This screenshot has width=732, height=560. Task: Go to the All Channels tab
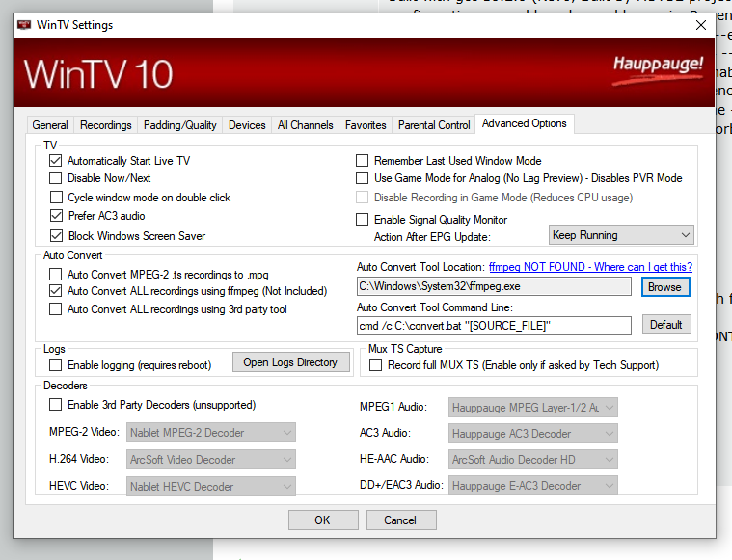point(306,125)
